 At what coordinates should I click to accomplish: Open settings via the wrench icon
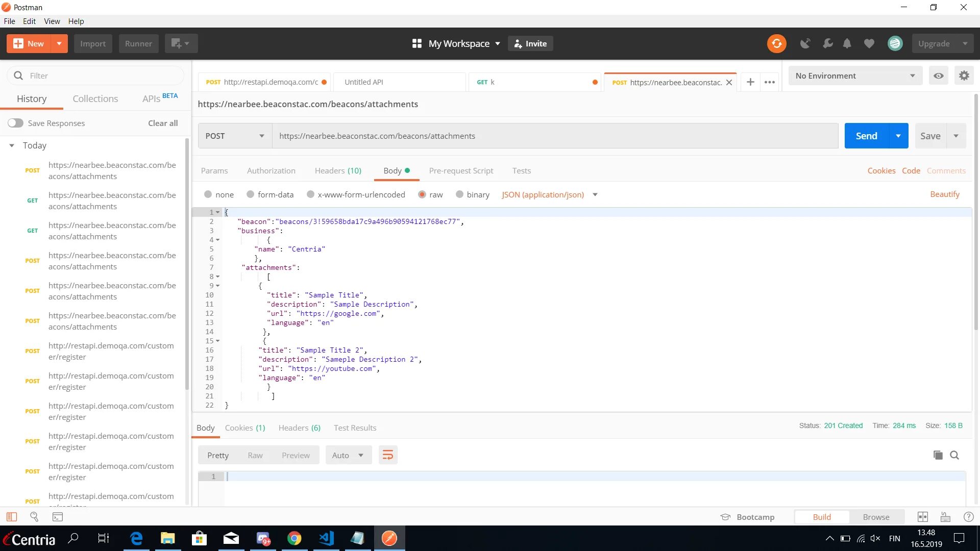pos(827,43)
